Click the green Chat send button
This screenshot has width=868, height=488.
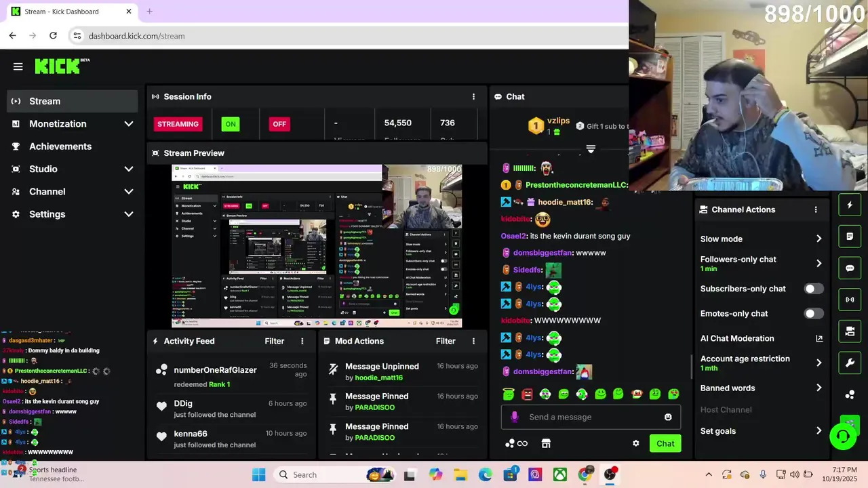tap(665, 444)
